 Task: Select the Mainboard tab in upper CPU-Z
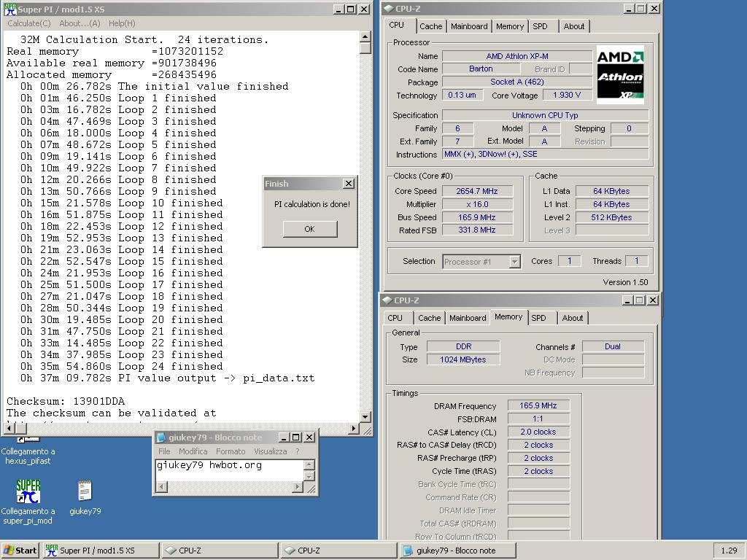(x=469, y=27)
